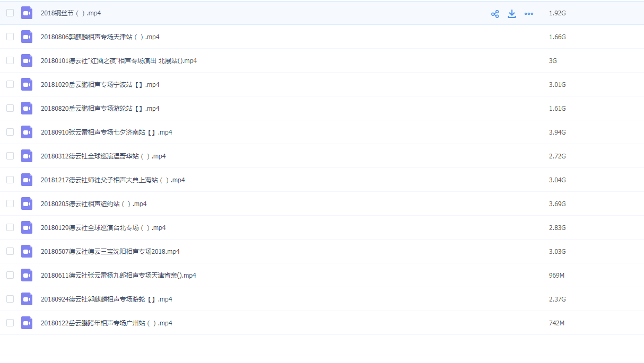Open file name 20180312德云社全球巡演温哥华站
644x363 pixels.
point(103,156)
